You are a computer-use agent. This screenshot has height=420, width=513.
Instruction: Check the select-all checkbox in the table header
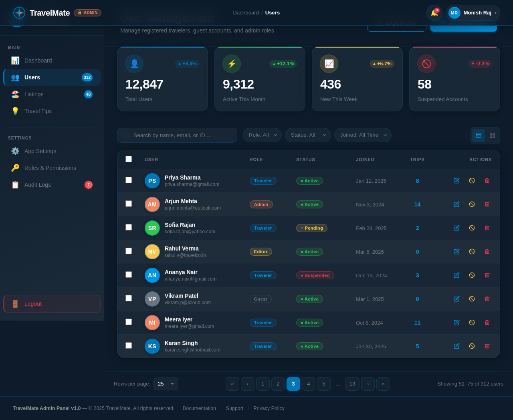tap(129, 159)
